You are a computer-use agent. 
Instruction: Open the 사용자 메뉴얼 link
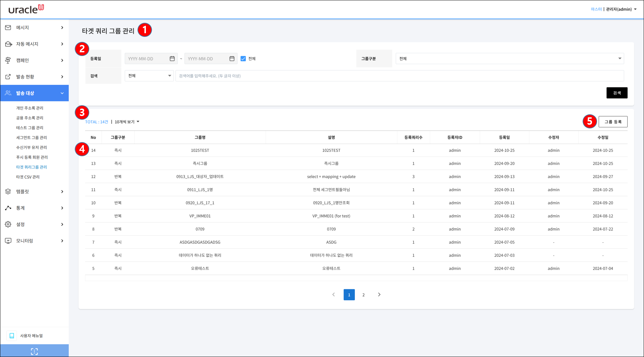click(x=31, y=336)
